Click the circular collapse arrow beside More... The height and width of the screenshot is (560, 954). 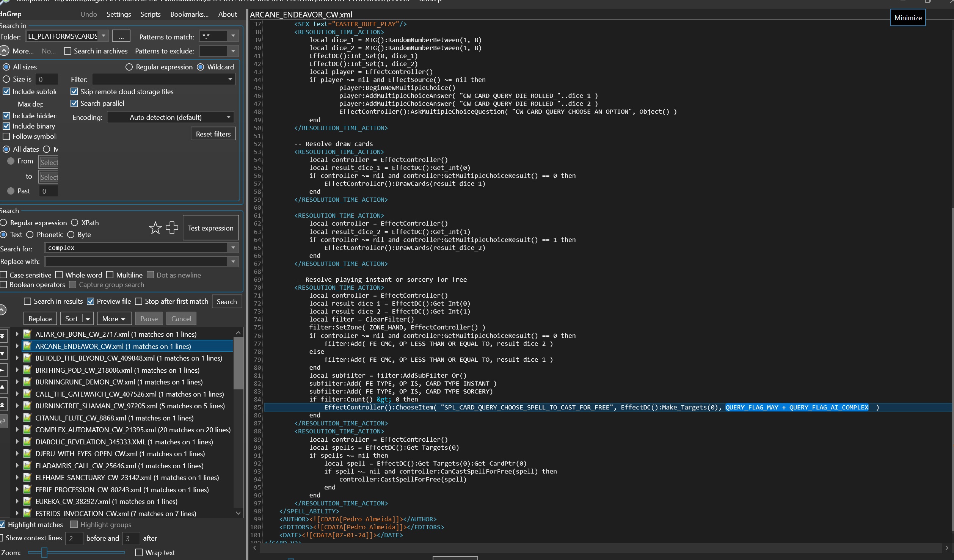coord(4,51)
